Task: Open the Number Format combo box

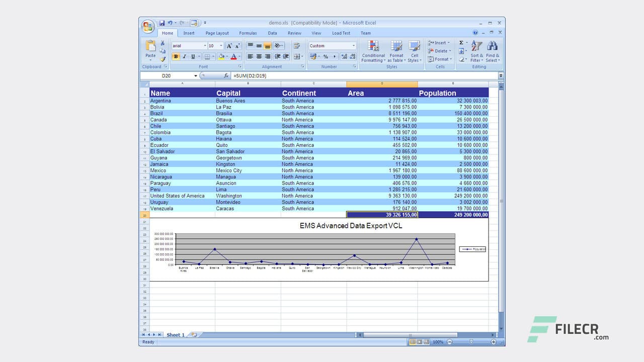Action: tap(332, 45)
